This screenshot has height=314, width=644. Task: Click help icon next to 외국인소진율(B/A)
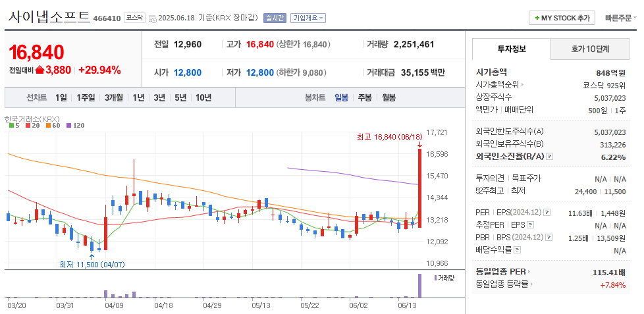click(x=550, y=157)
